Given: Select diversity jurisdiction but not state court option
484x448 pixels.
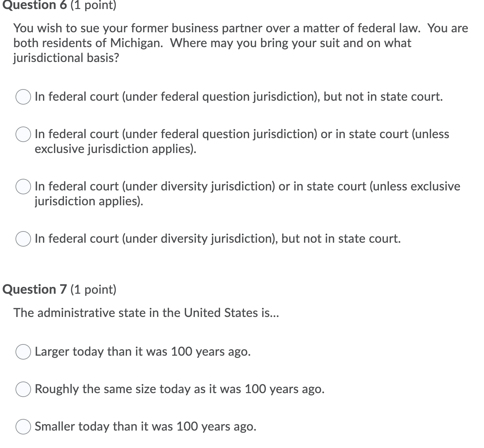Looking at the screenshot, I should (23, 239).
